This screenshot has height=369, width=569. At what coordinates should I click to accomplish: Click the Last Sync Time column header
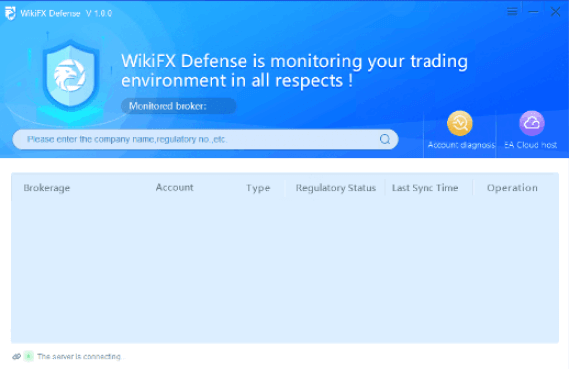[x=425, y=188]
